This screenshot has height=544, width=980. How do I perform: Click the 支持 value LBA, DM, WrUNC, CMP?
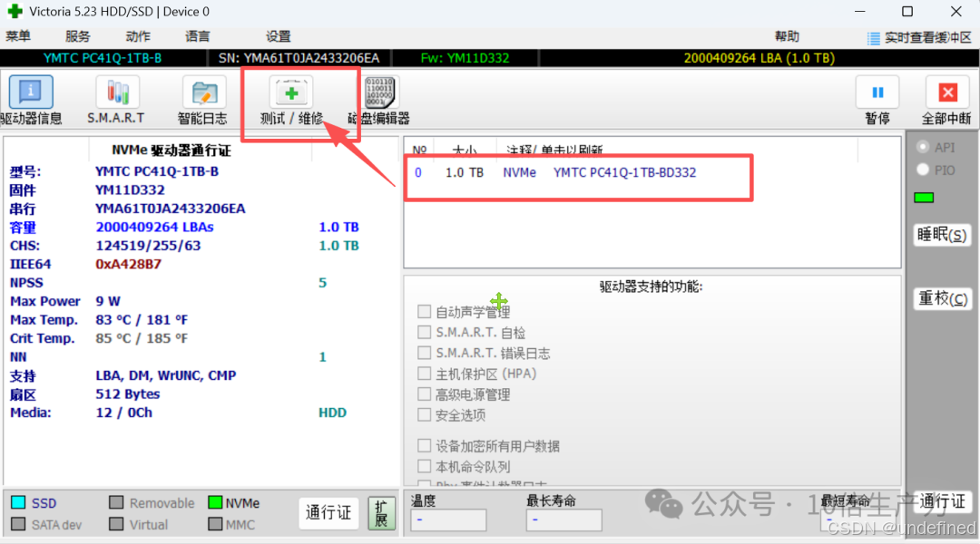pos(166,375)
